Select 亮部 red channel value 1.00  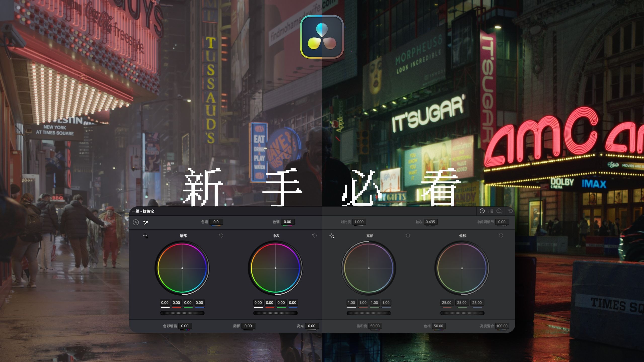point(363,303)
